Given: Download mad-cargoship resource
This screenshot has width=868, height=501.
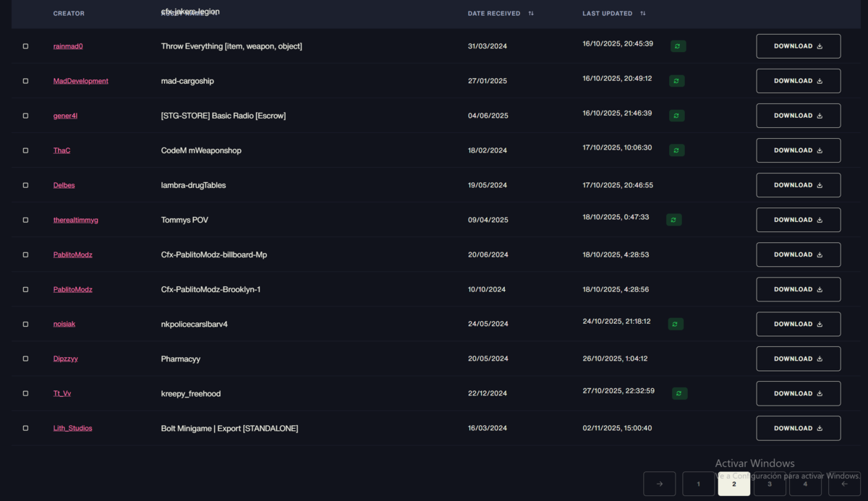Looking at the screenshot, I should pos(799,81).
